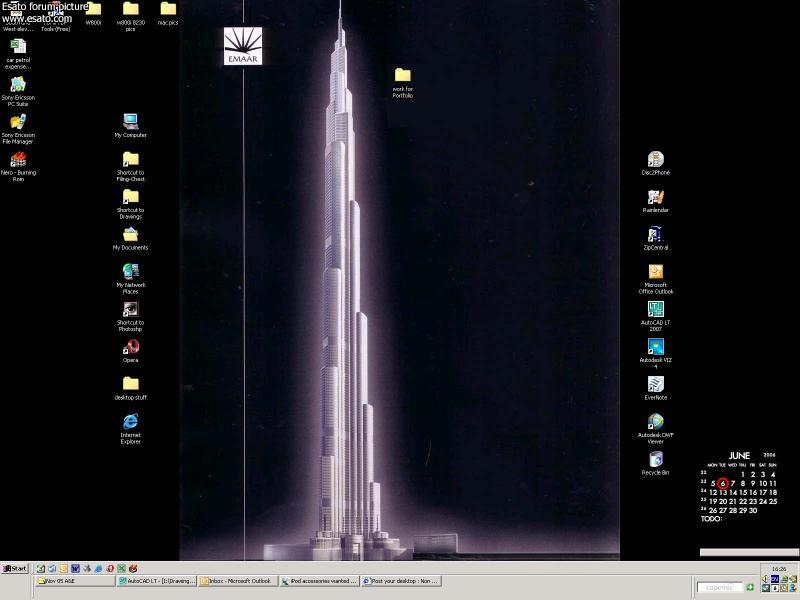The height and width of the screenshot is (600, 800).
Task: Open My Network Places icon
Action: 131,279
